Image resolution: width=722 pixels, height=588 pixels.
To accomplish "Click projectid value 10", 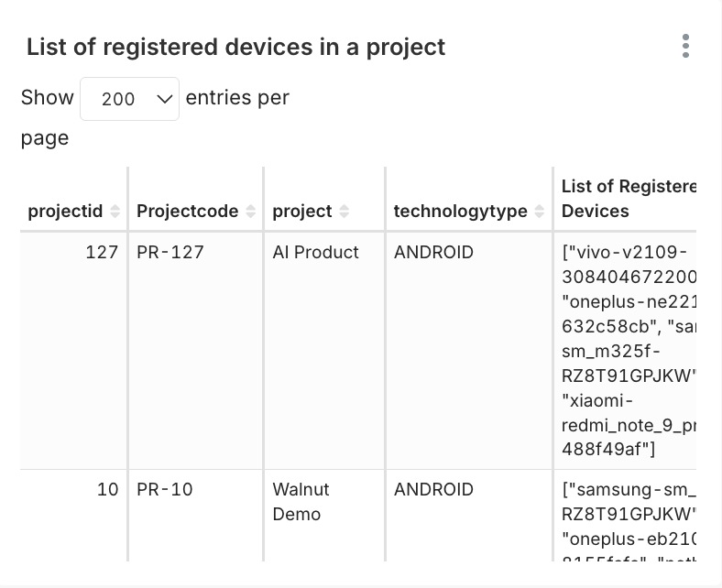I will point(107,490).
